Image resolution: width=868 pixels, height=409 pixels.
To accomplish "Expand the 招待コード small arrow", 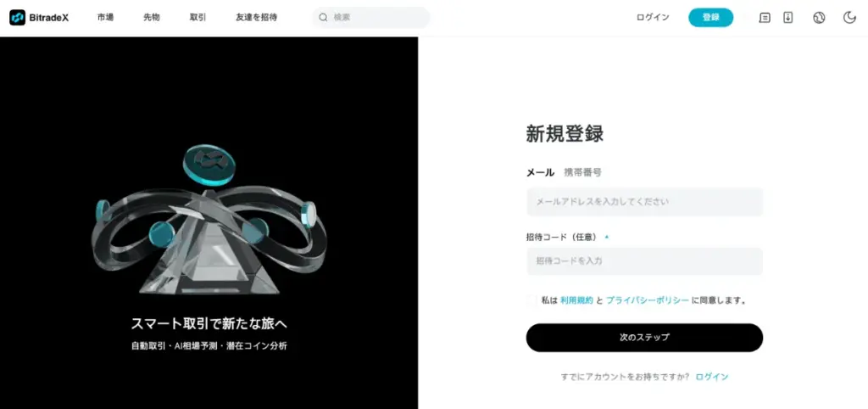I will tap(607, 237).
